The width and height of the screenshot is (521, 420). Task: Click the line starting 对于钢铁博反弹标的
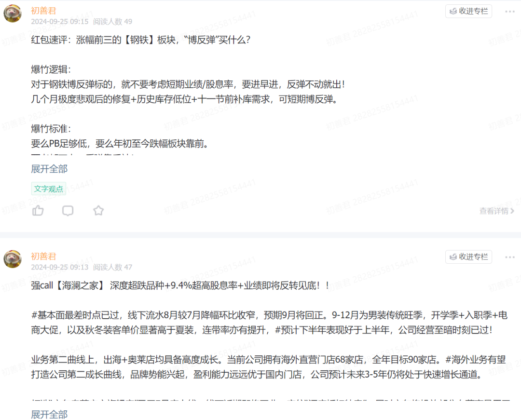pyautogui.click(x=188, y=84)
